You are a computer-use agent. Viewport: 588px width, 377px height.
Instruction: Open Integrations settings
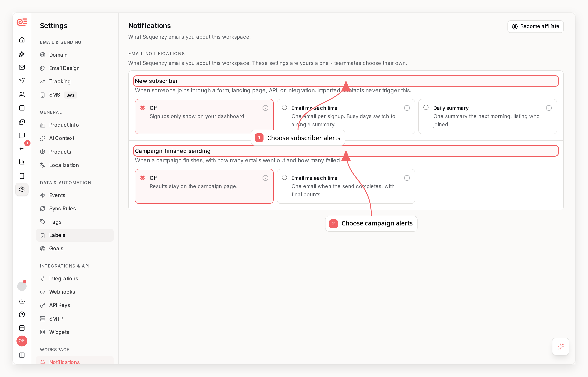tap(75, 279)
